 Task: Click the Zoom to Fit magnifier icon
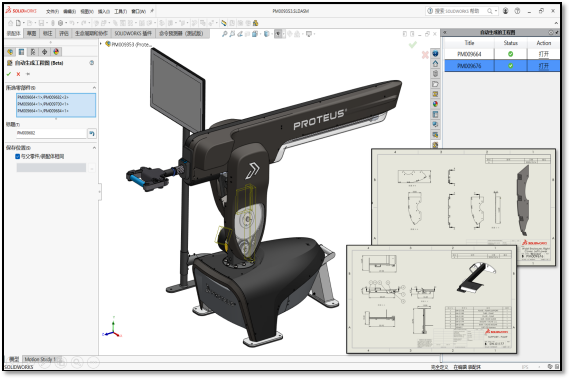pos(224,34)
